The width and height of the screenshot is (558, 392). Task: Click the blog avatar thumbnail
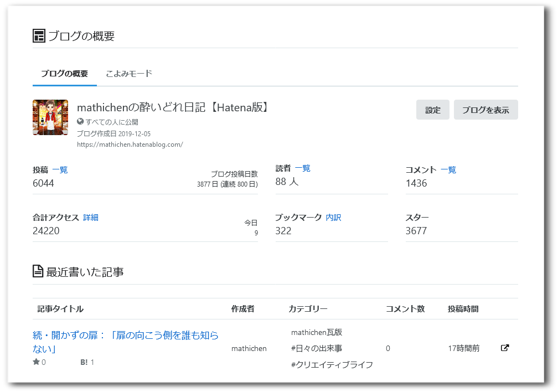coord(50,117)
